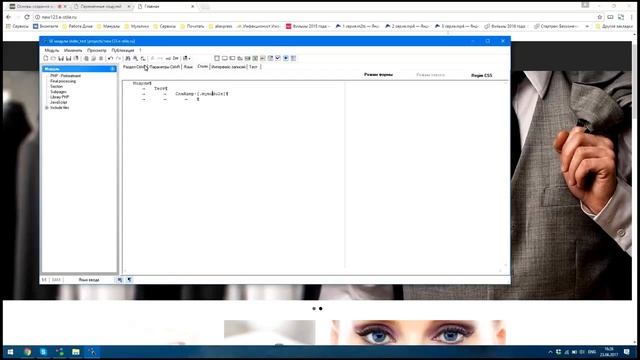The height and width of the screenshot is (360, 640).
Task: Open the Работа Дома bookmark folder
Action: coord(78,26)
